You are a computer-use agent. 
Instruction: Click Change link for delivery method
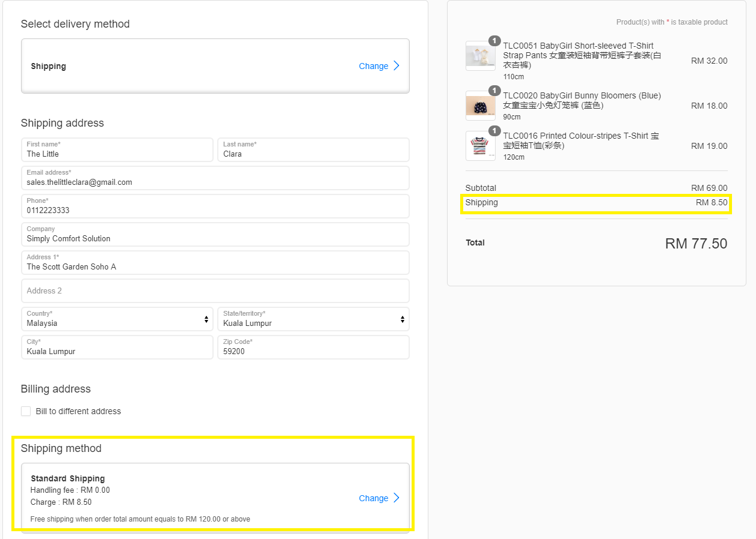(373, 66)
